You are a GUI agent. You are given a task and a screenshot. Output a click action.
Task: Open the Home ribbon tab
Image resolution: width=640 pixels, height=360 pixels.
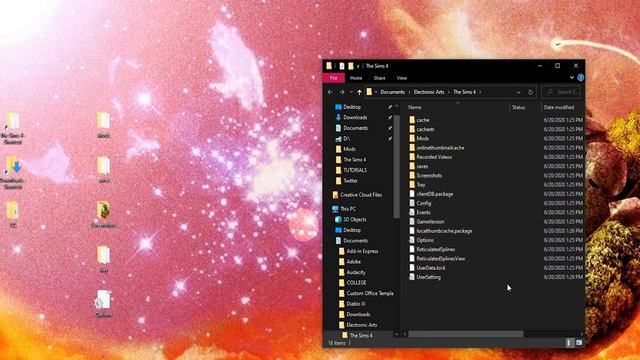click(x=356, y=78)
